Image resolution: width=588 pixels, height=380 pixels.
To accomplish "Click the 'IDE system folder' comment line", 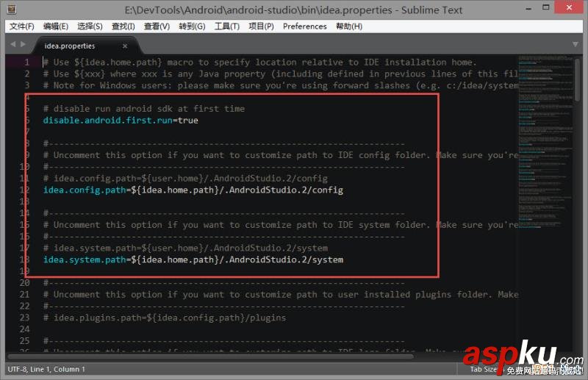I will [x=281, y=225].
